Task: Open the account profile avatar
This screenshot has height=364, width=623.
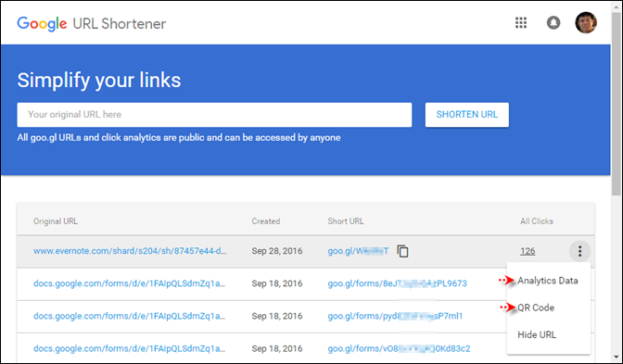Action: [586, 22]
